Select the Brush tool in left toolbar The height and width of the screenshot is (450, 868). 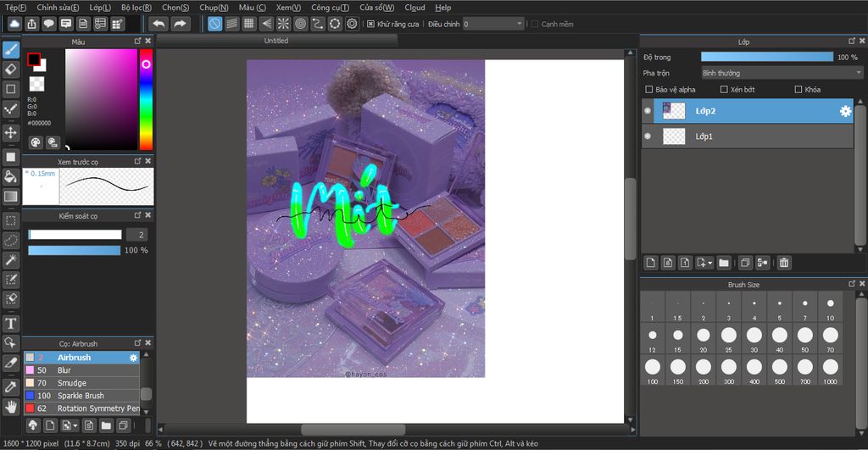click(x=10, y=50)
